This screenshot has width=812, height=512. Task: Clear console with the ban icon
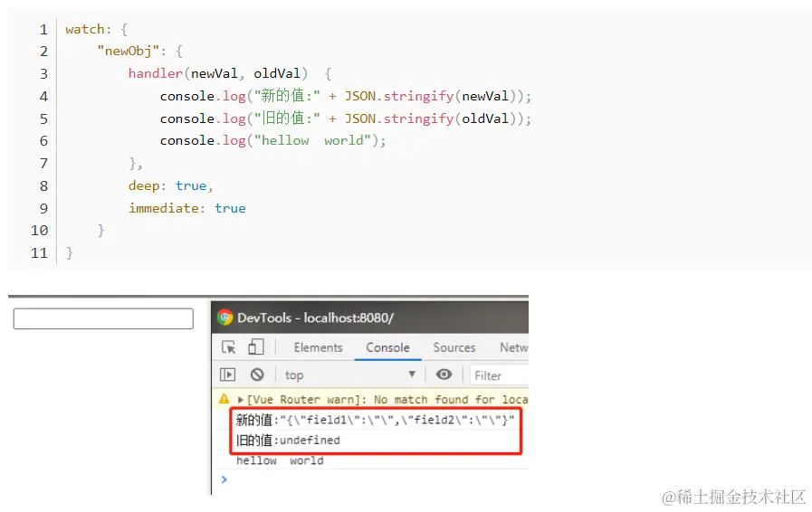(x=257, y=375)
